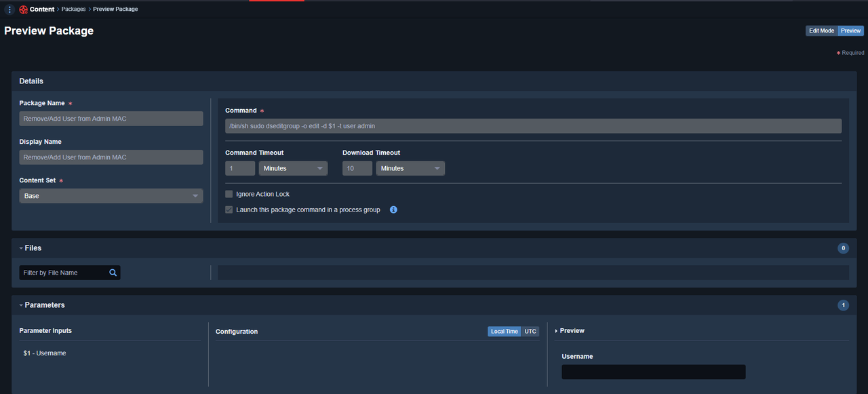Click the Tanium Content module logo icon
Screen dimensions: 868x394
pos(23,9)
